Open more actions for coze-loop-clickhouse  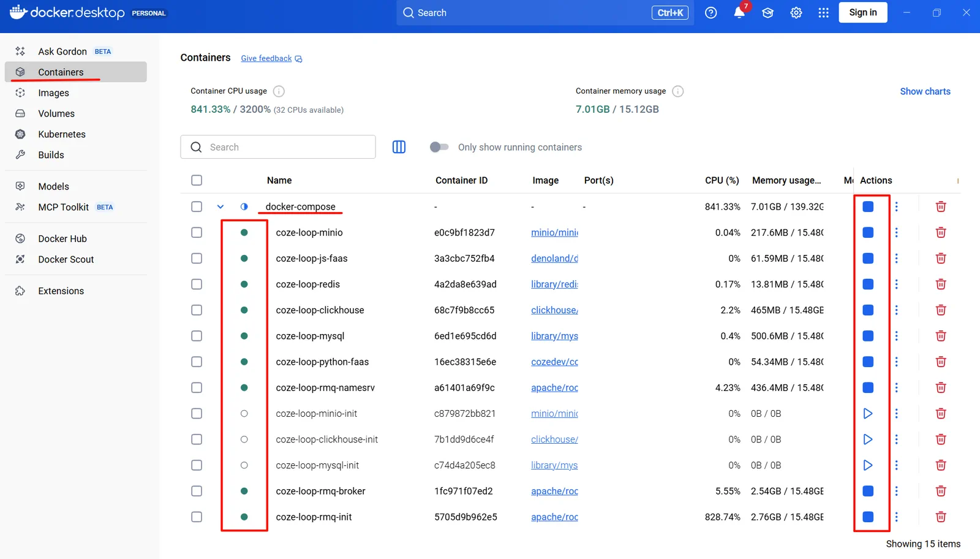click(896, 310)
